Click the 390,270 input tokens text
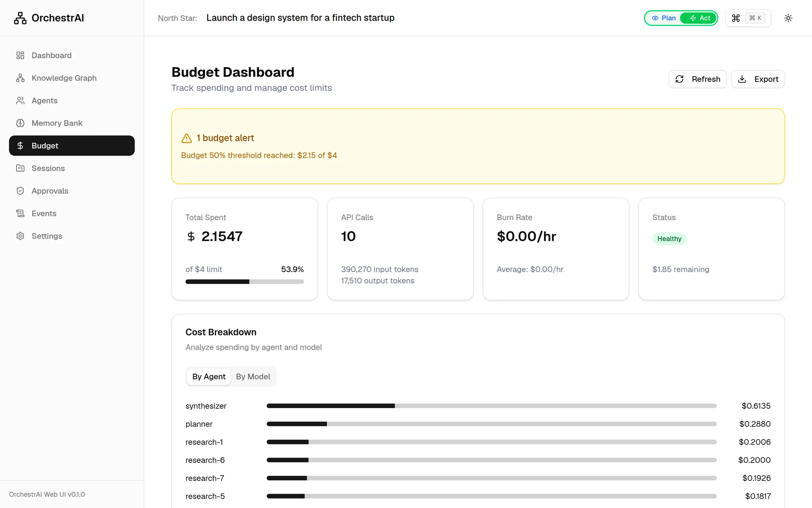 click(x=380, y=269)
